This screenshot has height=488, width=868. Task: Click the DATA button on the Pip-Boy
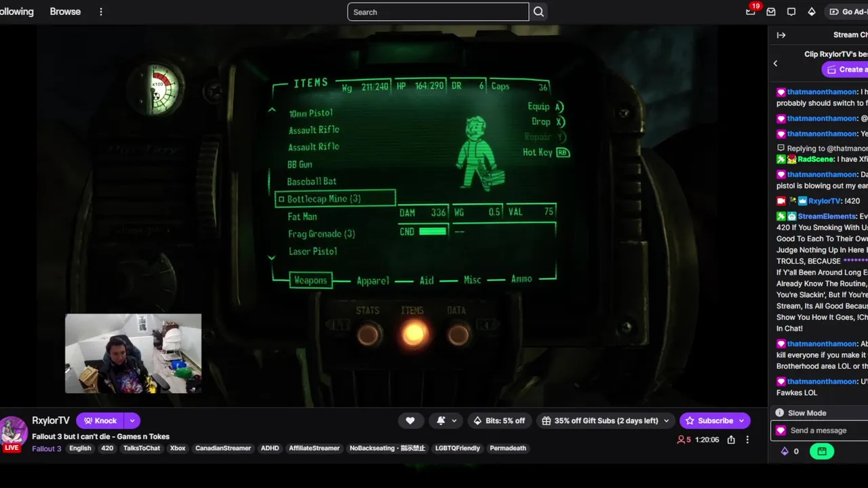(x=458, y=333)
